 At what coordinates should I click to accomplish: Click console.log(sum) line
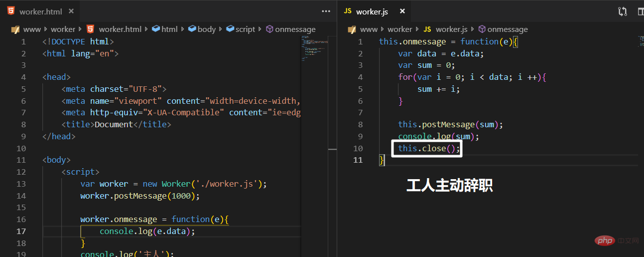tap(439, 136)
